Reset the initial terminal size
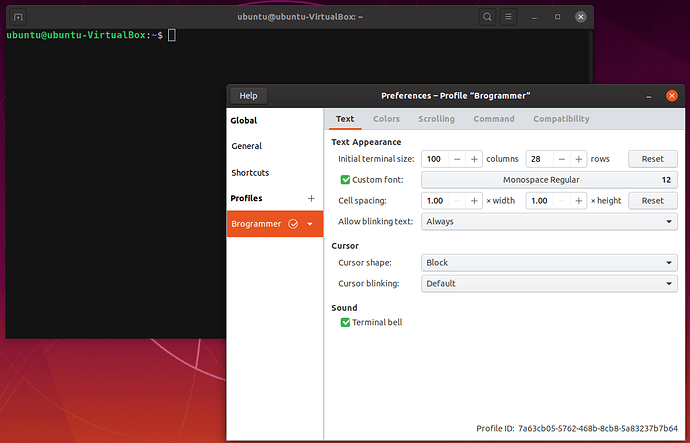690x443 pixels. click(x=653, y=159)
